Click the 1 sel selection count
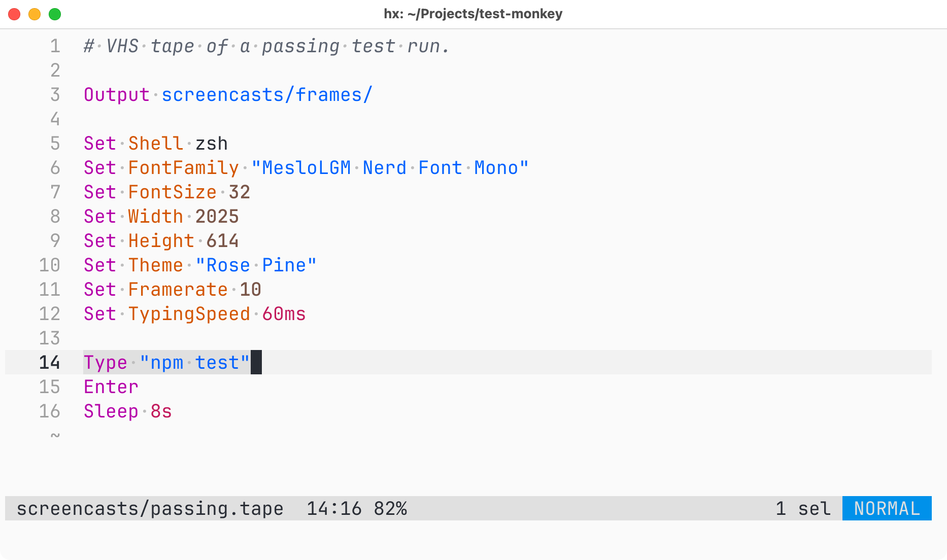Viewport: 947px width, 560px height. (x=803, y=508)
